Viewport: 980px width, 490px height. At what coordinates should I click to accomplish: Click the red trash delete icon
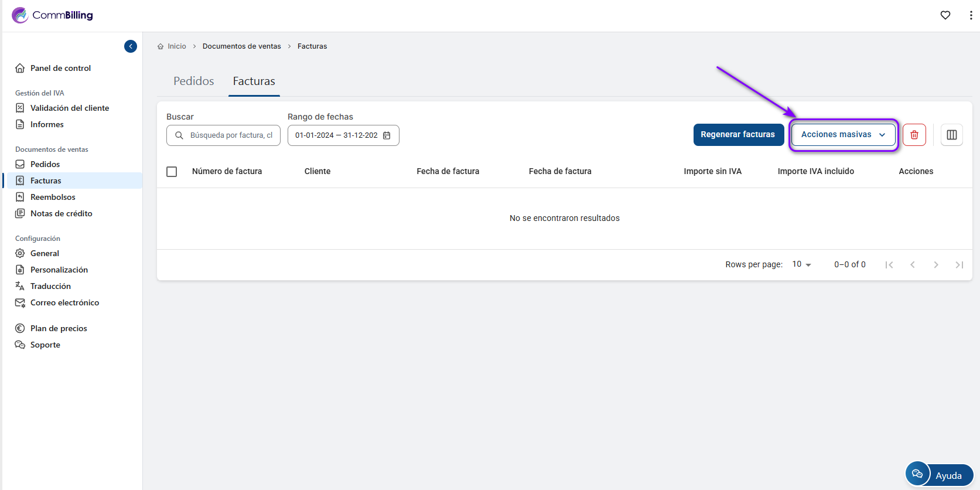(914, 135)
